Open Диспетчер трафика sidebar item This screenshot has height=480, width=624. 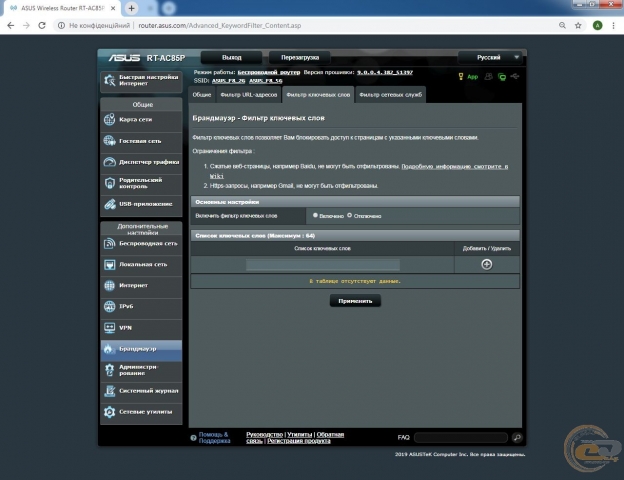coord(140,162)
